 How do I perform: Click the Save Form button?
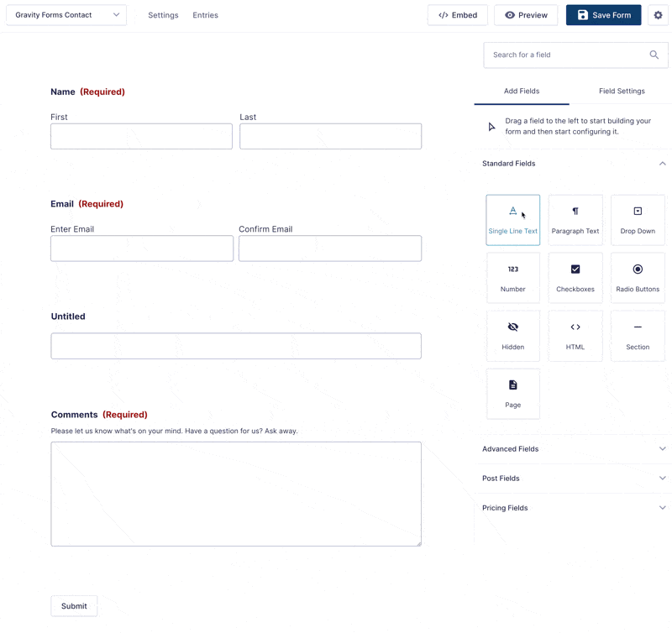point(603,15)
